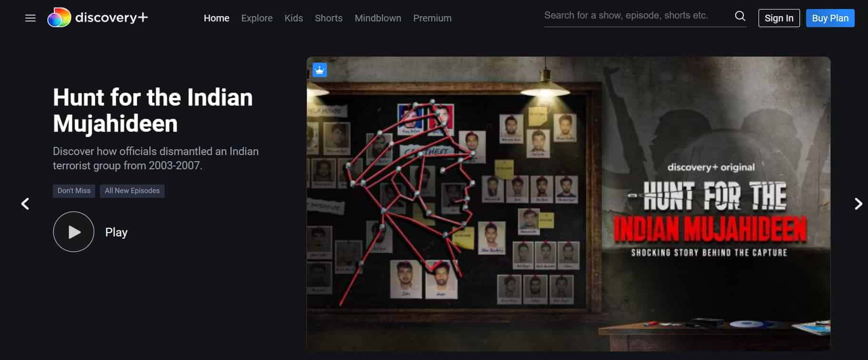Click the discovery+ logo

(x=98, y=18)
